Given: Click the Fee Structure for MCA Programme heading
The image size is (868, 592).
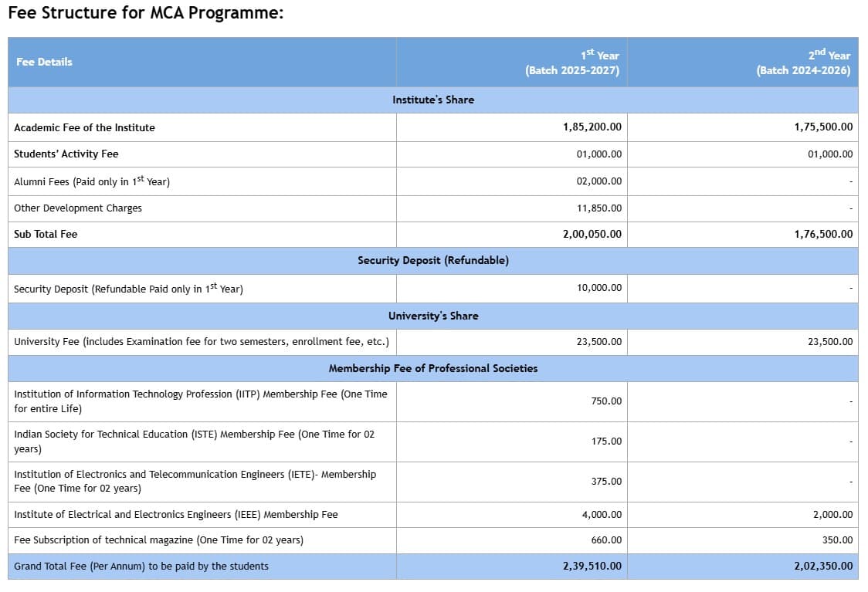Looking at the screenshot, I should tap(145, 14).
